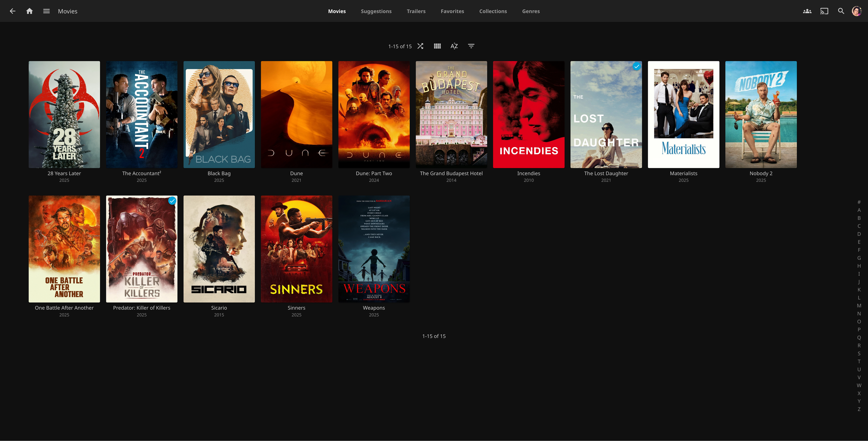Click the cast to device icon
The height and width of the screenshot is (441, 868).
[x=824, y=11]
